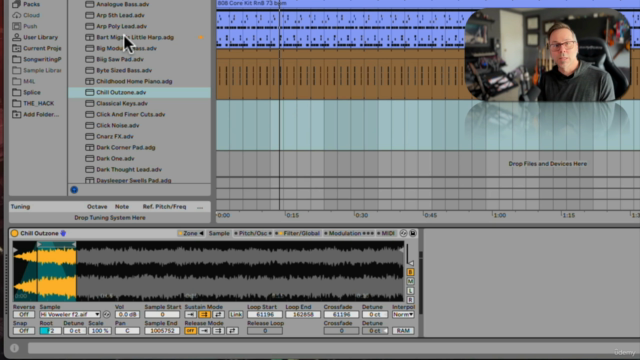Image resolution: width=640 pixels, height=360 pixels.
Task: Click the hand icon beside Chill Outzone
Action: click(x=63, y=233)
